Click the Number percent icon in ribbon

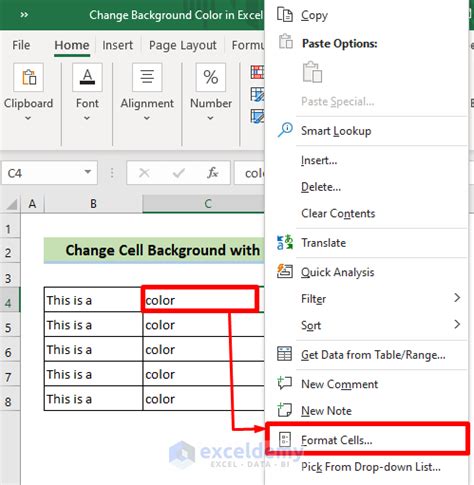click(211, 77)
